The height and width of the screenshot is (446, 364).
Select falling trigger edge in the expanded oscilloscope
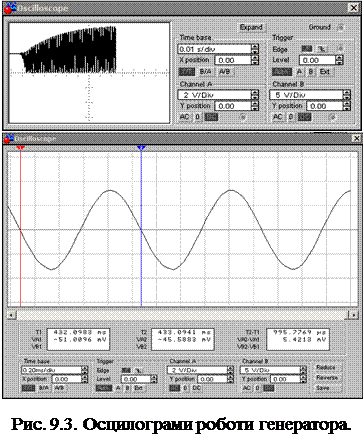click(x=138, y=370)
